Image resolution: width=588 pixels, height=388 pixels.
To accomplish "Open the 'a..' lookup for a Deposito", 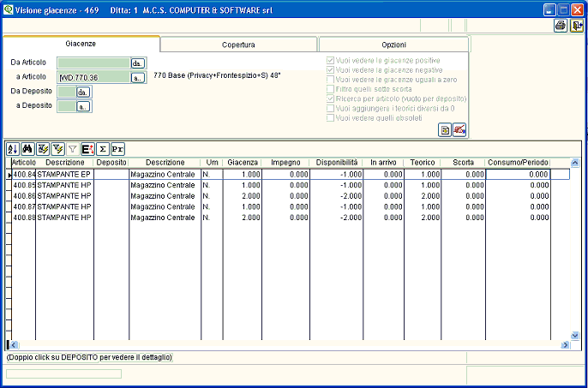I will (83, 106).
